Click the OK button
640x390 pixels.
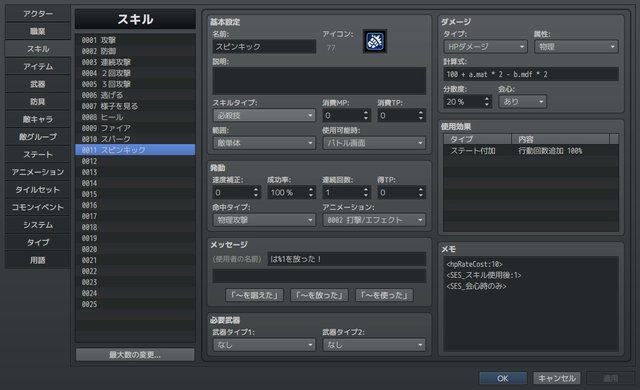pyautogui.click(x=502, y=379)
